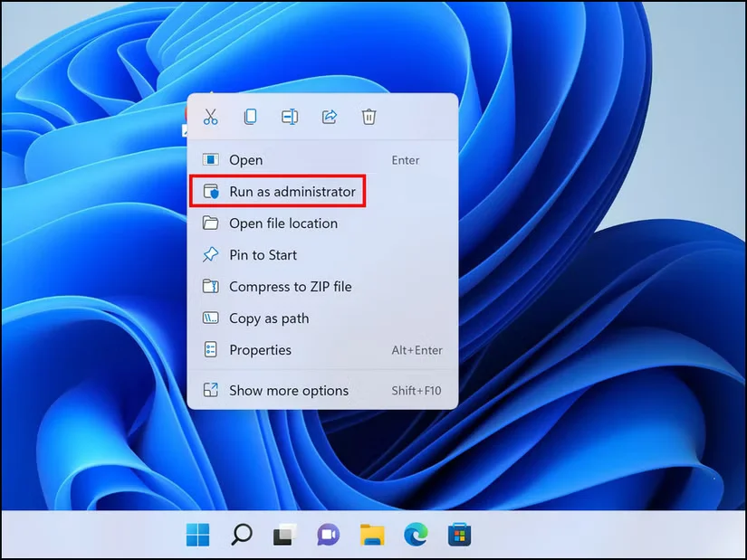Click the Cut icon in the context menu
The width and height of the screenshot is (747, 560).
tap(210, 117)
